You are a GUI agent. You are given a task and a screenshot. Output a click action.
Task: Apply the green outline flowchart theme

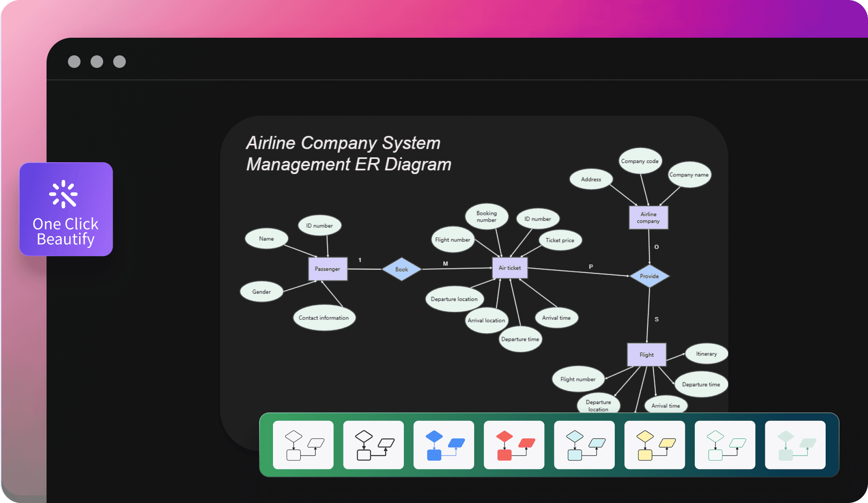(725, 445)
